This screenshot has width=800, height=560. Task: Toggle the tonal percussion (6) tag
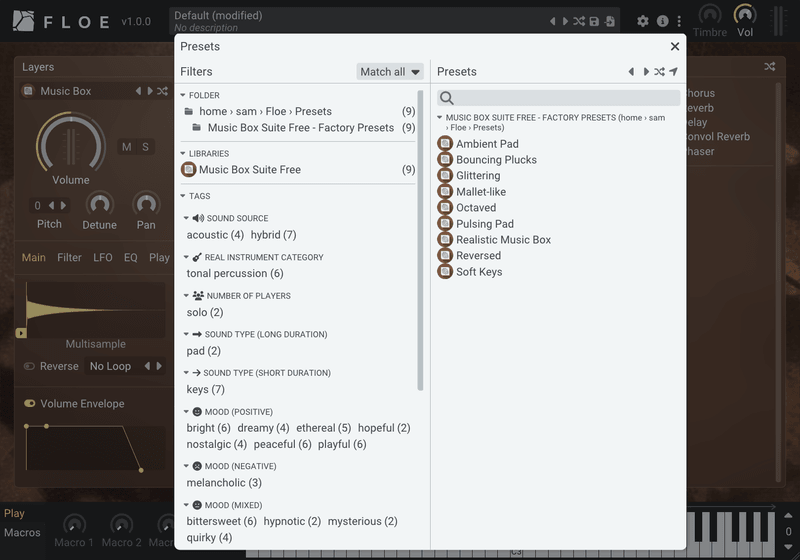(x=235, y=273)
